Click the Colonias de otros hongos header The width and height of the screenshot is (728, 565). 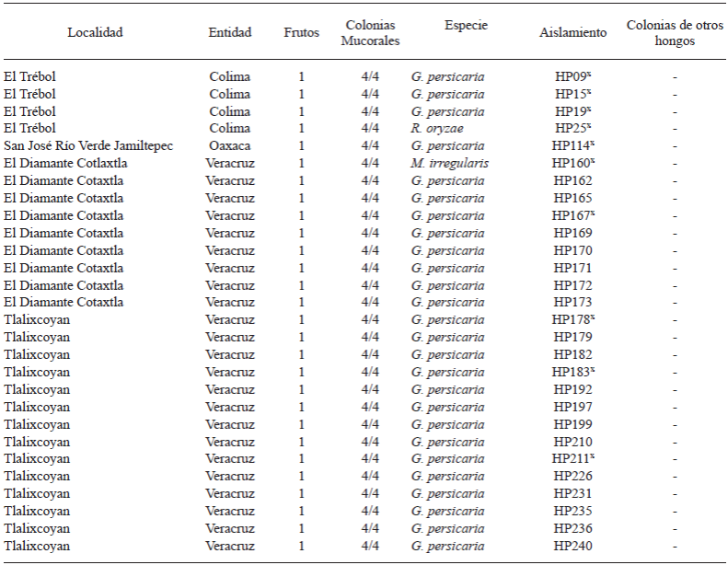[675, 32]
